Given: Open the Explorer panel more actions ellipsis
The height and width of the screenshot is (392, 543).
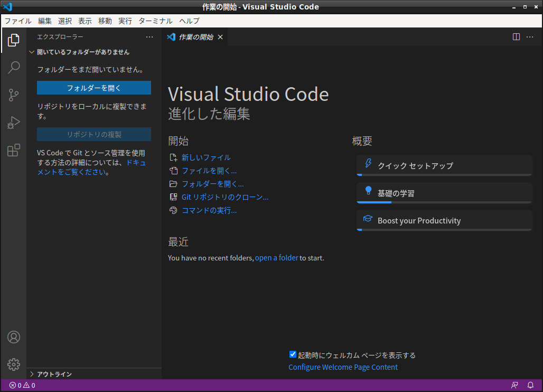Looking at the screenshot, I should click(149, 36).
